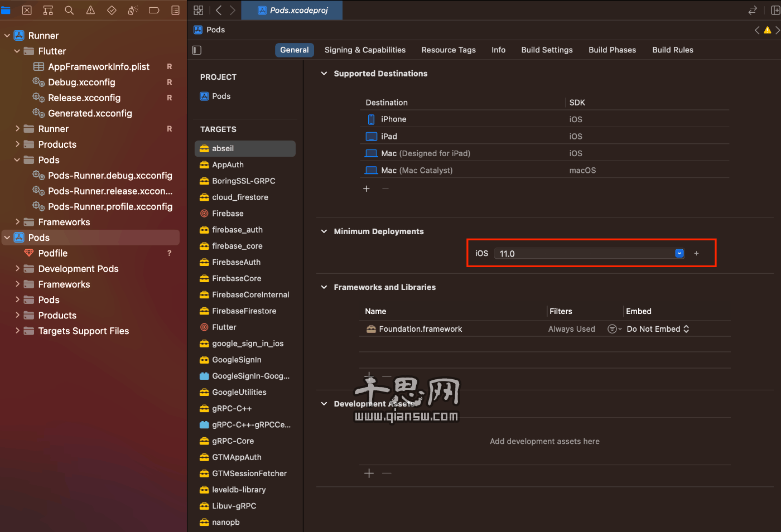Open the Info tab
This screenshot has width=781, height=532.
tap(498, 50)
